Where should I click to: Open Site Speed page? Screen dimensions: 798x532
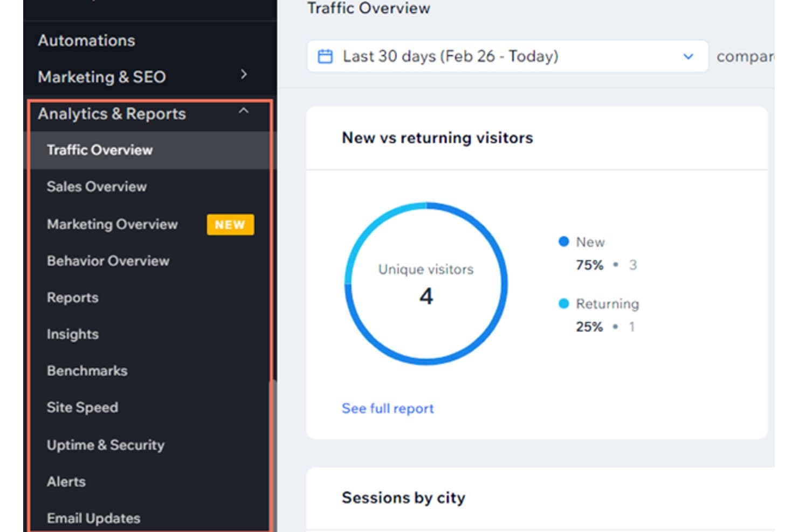(82, 407)
